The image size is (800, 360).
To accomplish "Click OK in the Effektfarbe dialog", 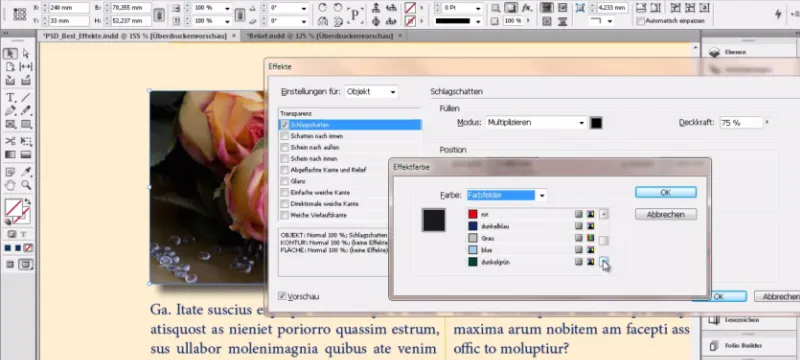I will (x=666, y=193).
